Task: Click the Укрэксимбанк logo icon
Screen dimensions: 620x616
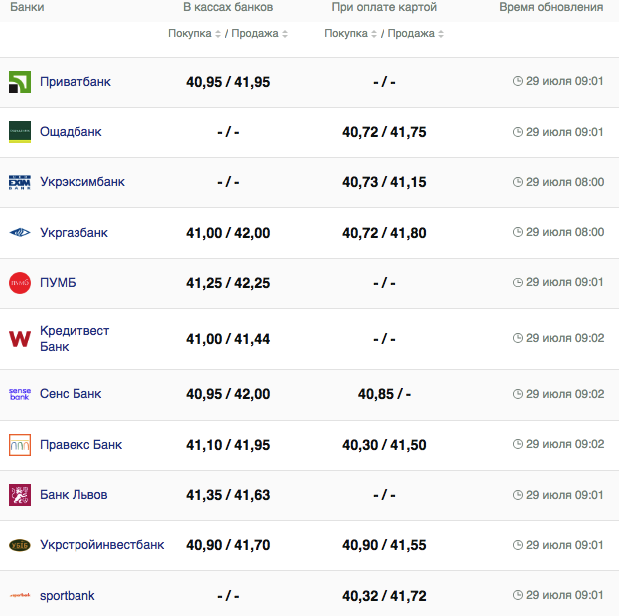Action: click(x=20, y=182)
